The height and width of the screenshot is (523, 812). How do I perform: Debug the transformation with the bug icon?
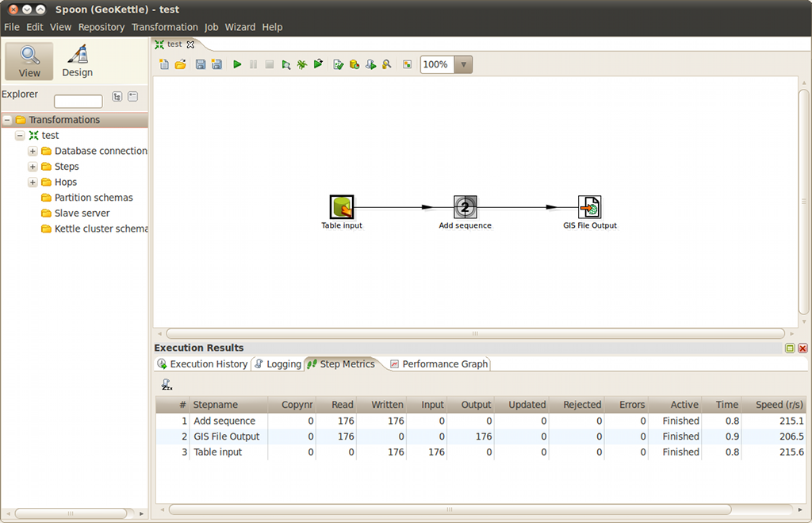(x=302, y=64)
